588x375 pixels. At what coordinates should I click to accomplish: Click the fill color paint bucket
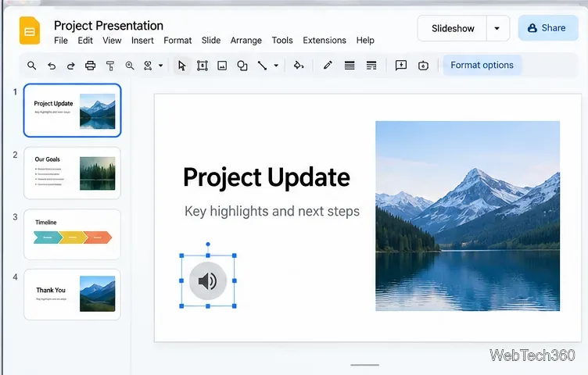(x=299, y=66)
